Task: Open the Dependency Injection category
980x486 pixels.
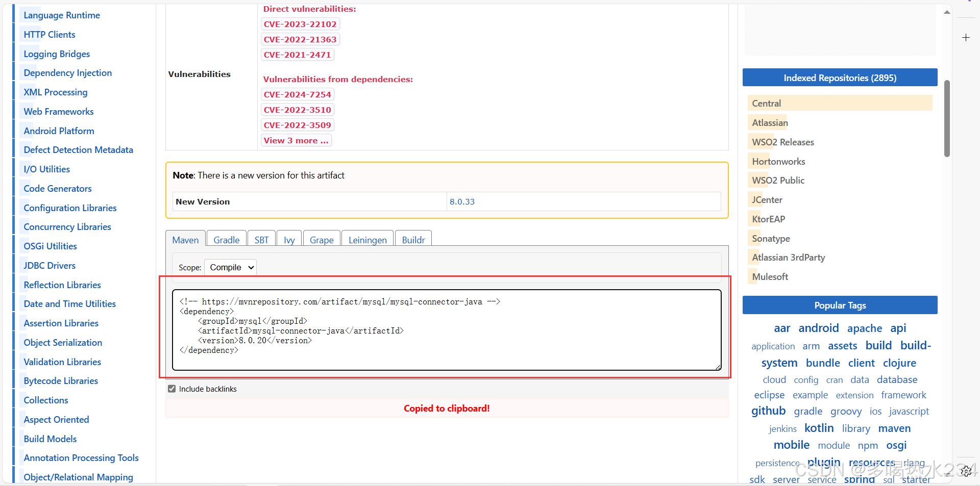Action: click(68, 73)
